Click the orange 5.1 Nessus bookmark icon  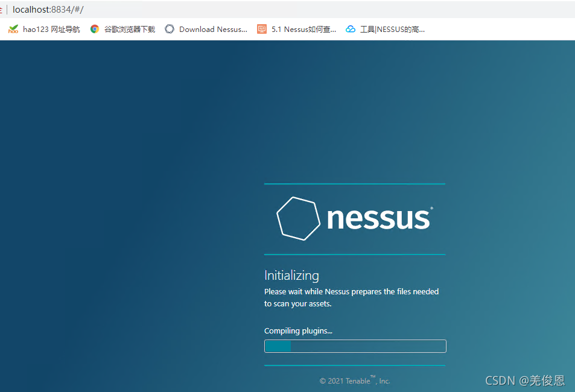(x=262, y=29)
